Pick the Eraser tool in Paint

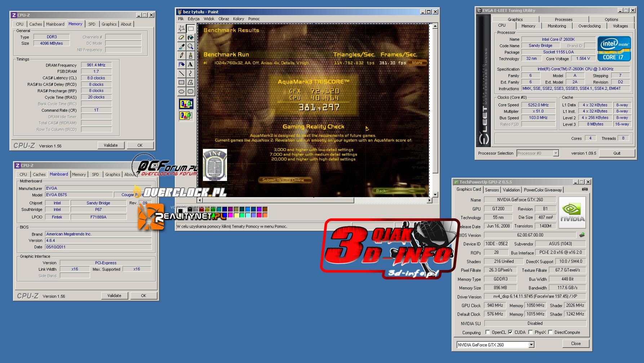click(182, 37)
